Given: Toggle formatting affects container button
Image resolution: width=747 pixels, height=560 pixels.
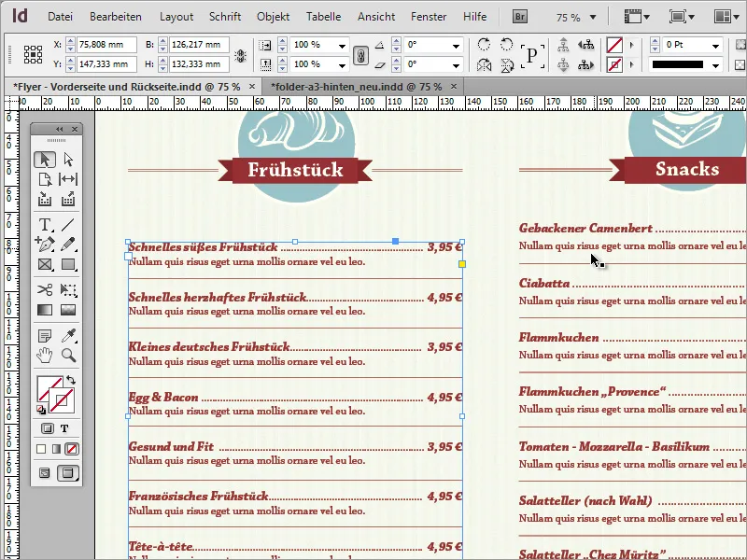Looking at the screenshot, I should (48, 428).
